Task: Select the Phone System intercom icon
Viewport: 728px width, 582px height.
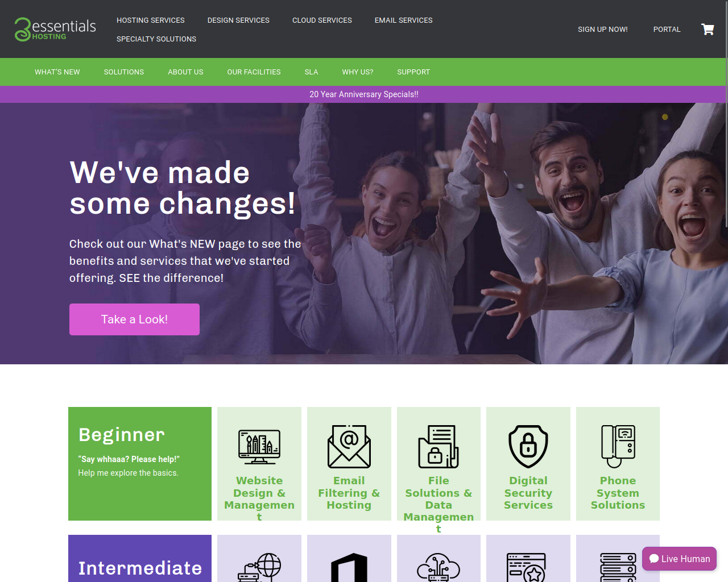Action: [618, 447]
